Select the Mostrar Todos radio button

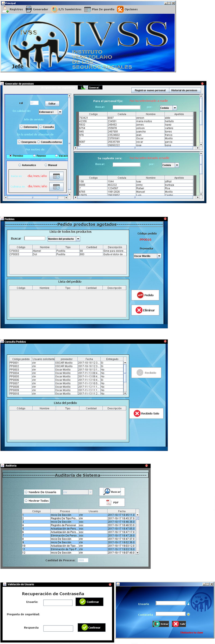pos(26,501)
